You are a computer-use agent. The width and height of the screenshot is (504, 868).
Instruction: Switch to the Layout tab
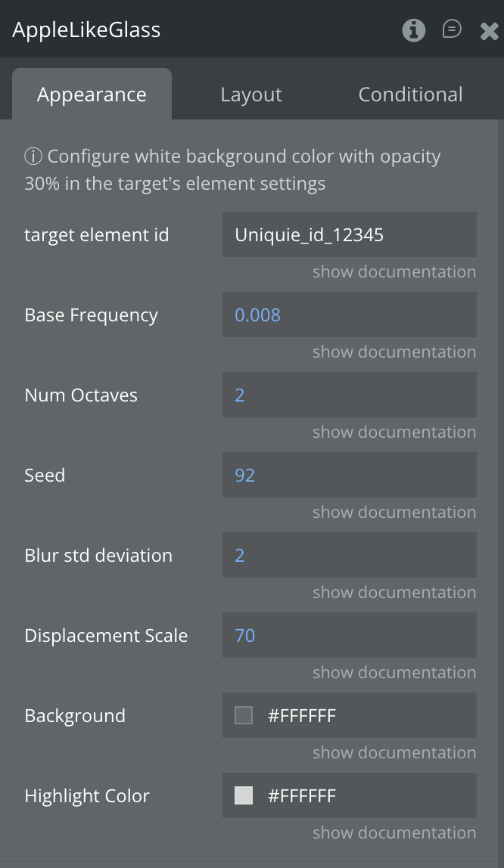[251, 95]
